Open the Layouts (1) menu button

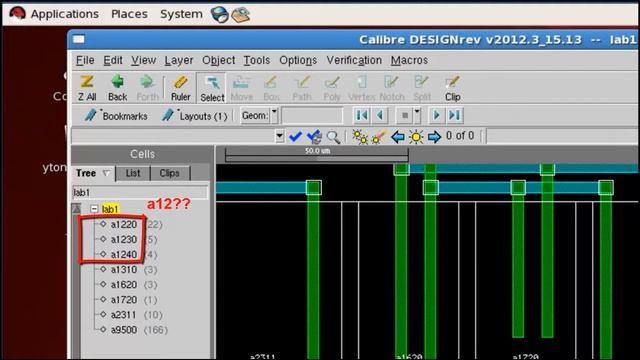tap(194, 116)
